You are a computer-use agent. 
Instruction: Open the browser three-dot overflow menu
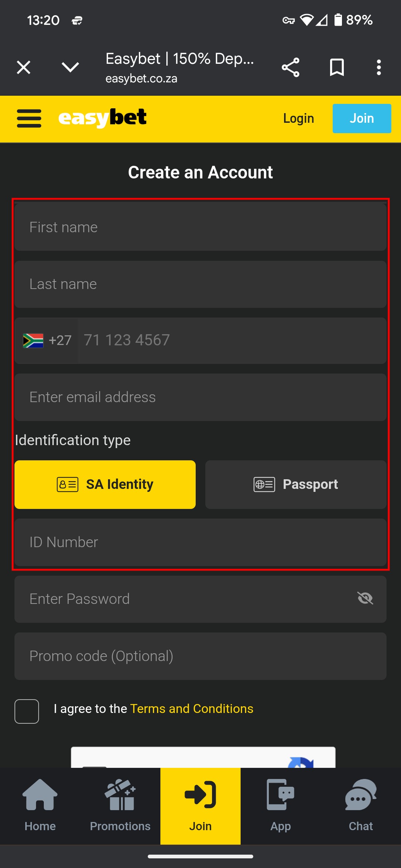pos(379,67)
